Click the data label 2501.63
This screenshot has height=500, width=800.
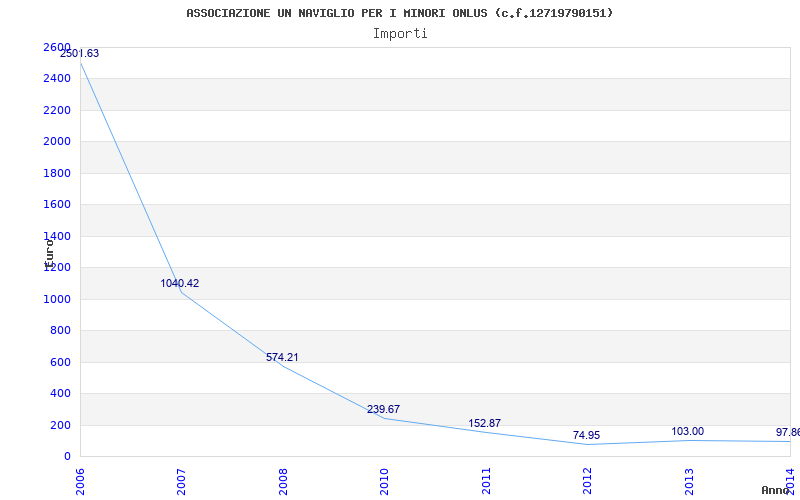coord(80,53)
